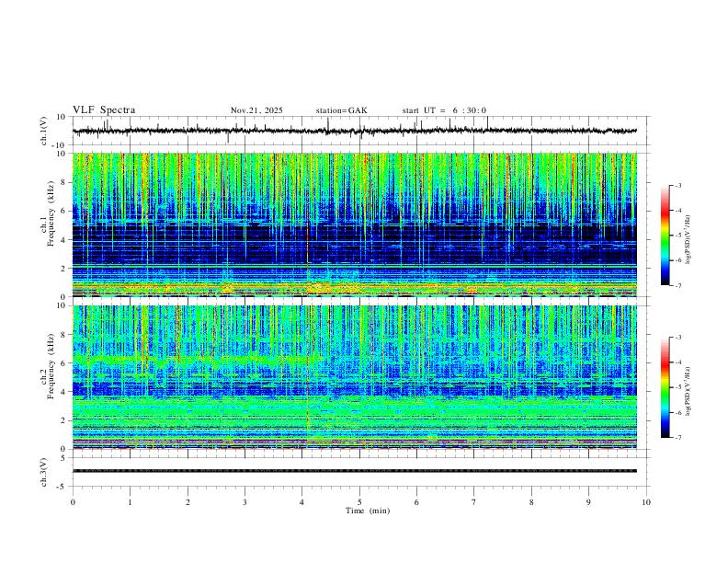Click ch.2 'Frequency (kHz)' axis label
728x563 pixels.
[51, 364]
